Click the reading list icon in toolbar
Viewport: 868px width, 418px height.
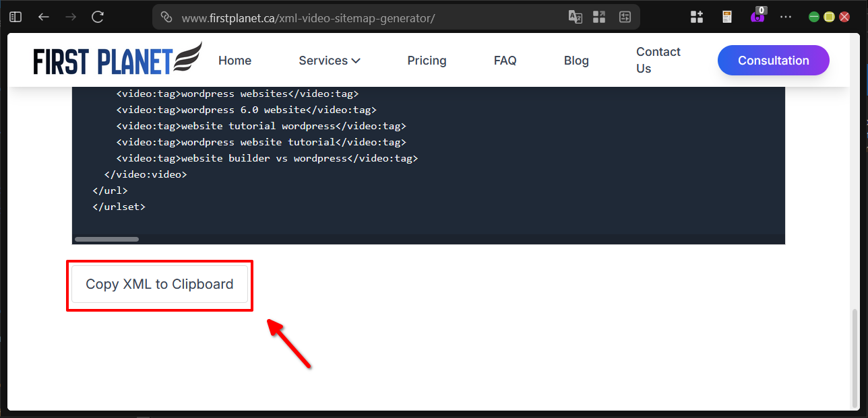726,17
